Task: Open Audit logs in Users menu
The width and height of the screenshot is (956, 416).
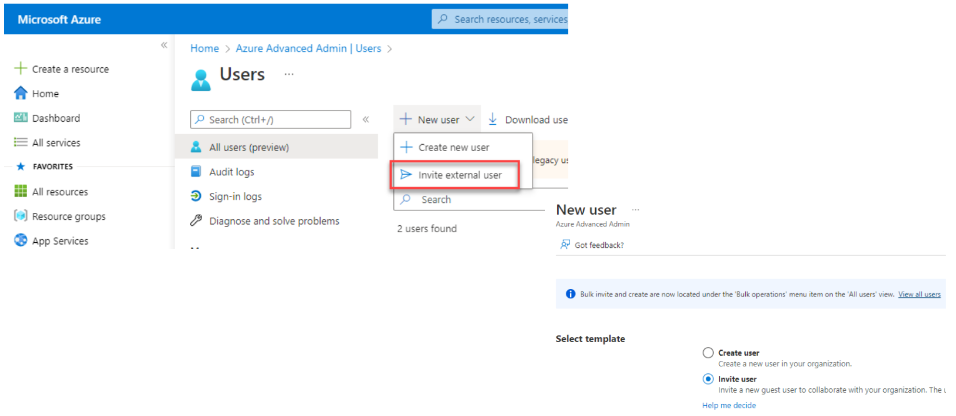Action: (231, 172)
